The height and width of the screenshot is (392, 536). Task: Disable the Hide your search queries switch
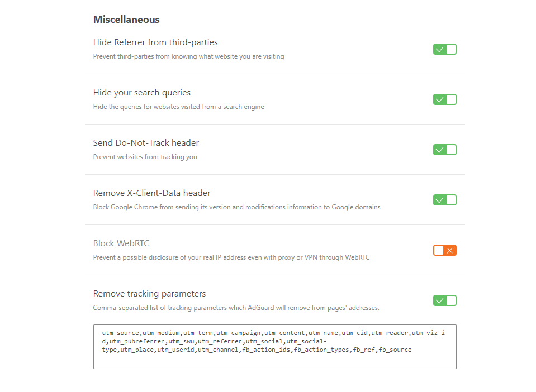[x=444, y=99]
